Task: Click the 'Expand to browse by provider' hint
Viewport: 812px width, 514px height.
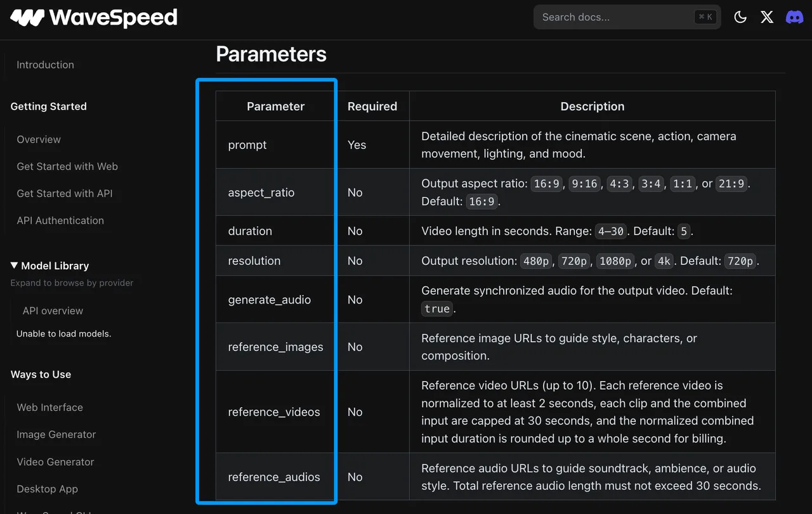Action: click(72, 283)
